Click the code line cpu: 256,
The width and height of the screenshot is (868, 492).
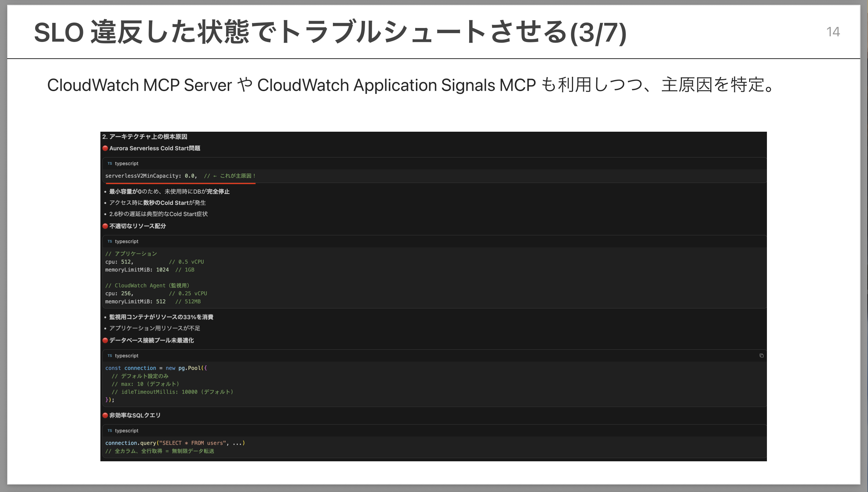119,293
